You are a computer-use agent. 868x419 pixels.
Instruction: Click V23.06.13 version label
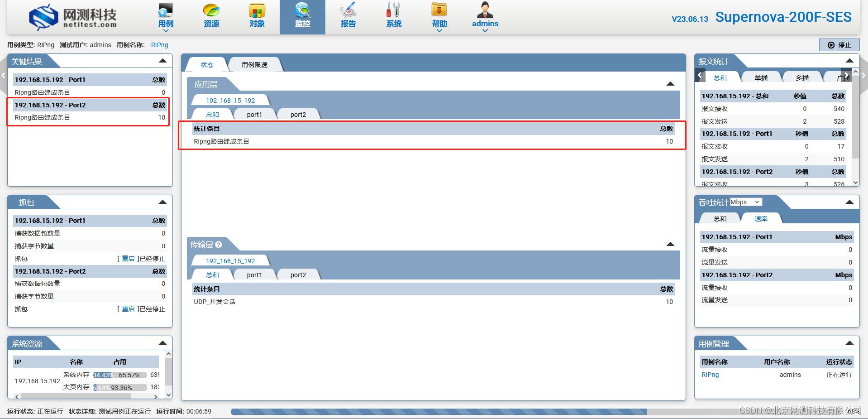tap(690, 19)
